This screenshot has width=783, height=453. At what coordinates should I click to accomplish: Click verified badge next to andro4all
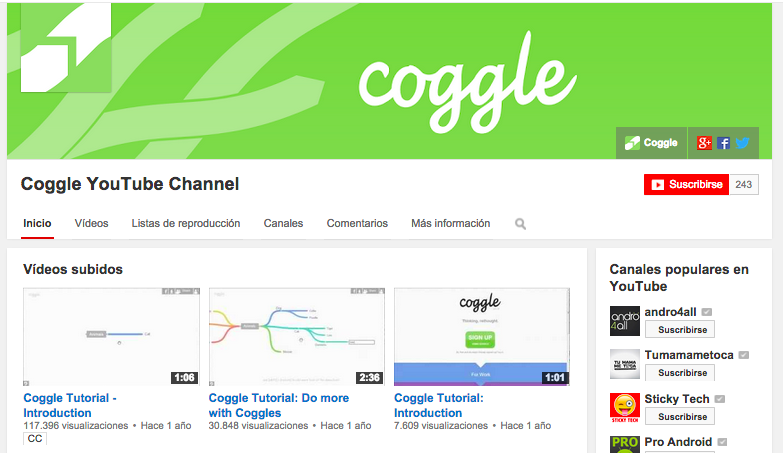[x=707, y=312]
